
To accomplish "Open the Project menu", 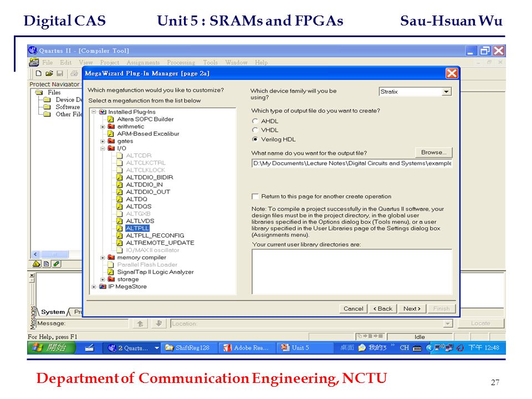I will tap(110, 63).
